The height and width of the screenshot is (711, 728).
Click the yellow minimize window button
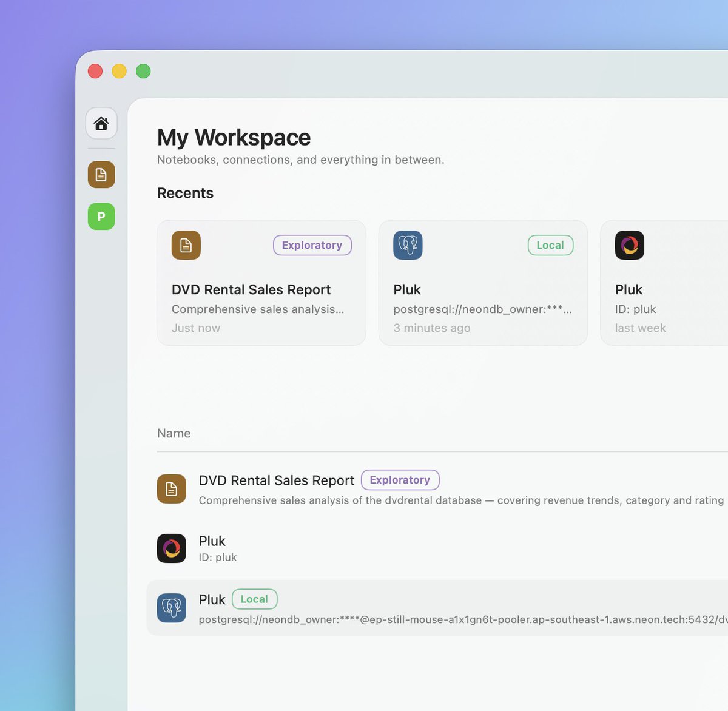coord(120,71)
